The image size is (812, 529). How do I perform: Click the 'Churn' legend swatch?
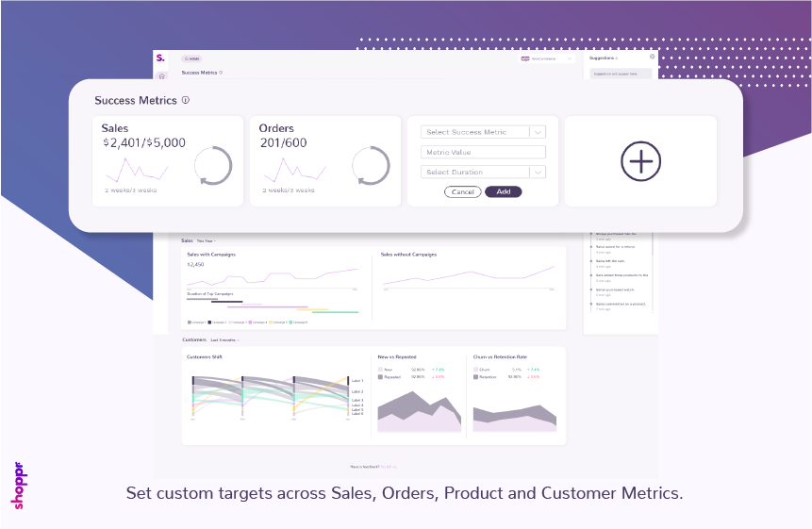tap(476, 370)
